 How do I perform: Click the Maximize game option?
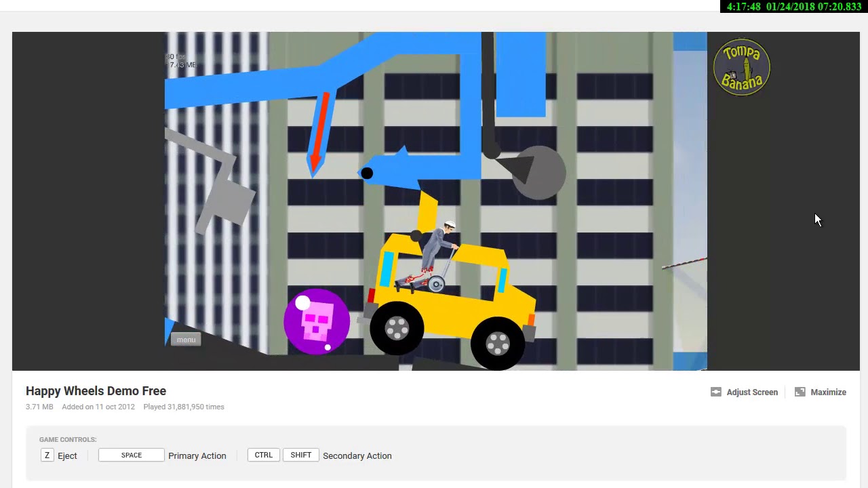pos(828,392)
